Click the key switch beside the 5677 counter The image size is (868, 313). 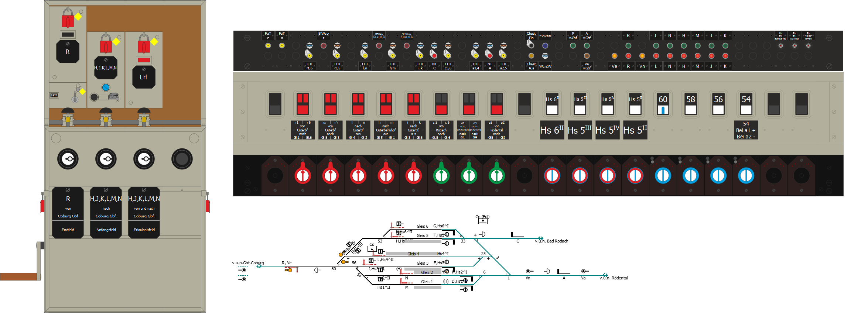pos(75,99)
